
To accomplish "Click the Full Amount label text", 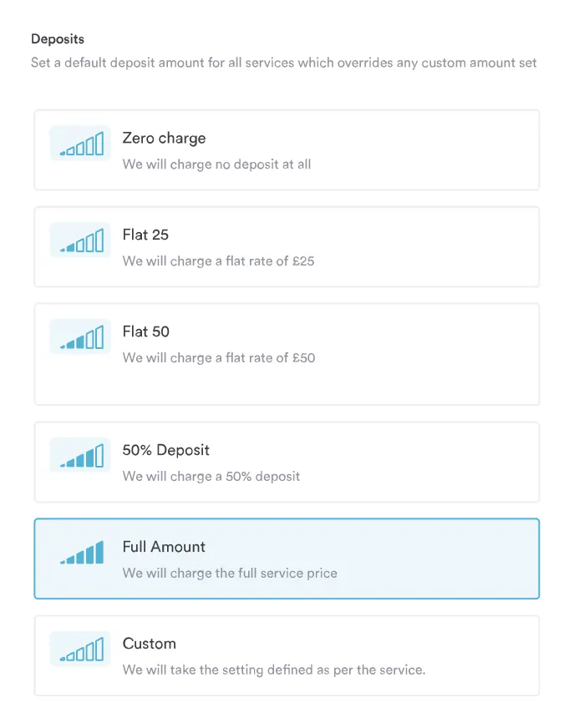I will (164, 547).
